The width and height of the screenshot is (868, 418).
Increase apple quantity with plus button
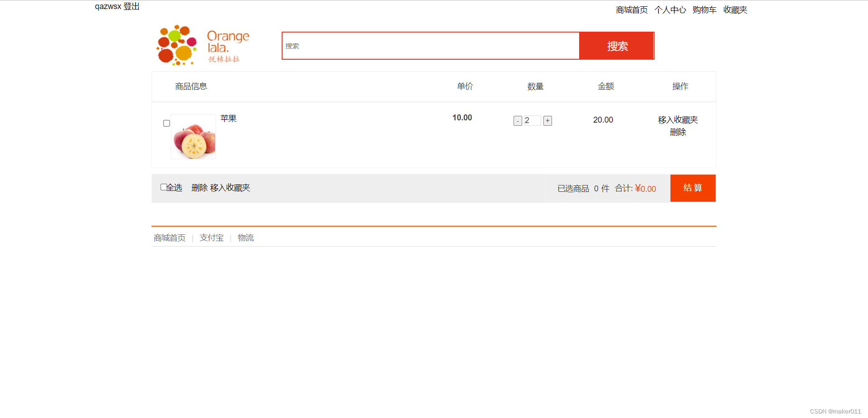pos(547,121)
